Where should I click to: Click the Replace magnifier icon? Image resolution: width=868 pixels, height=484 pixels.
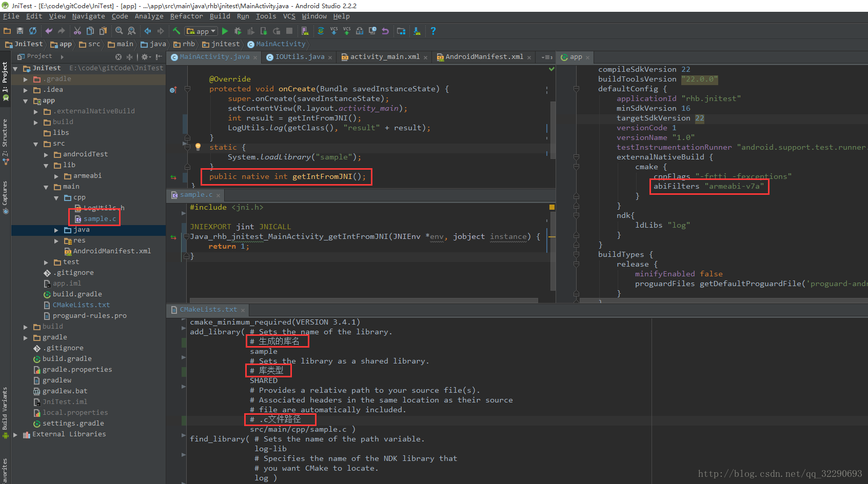point(132,31)
